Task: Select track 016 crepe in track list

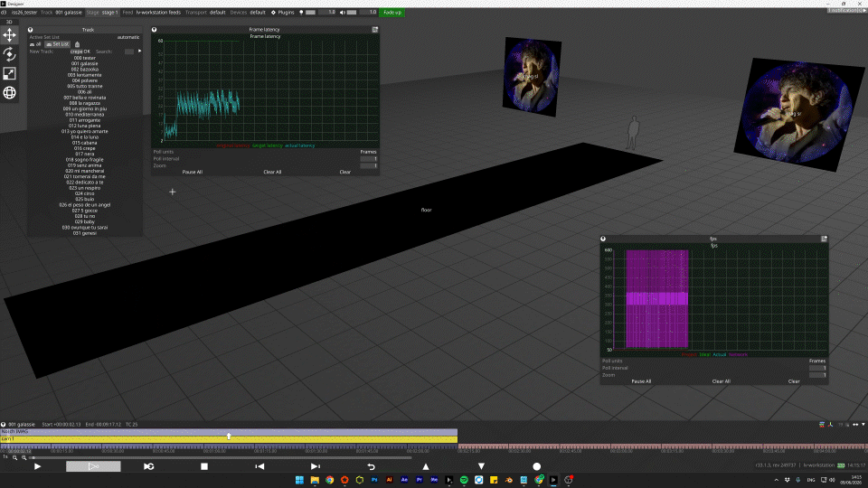Action: click(x=85, y=148)
